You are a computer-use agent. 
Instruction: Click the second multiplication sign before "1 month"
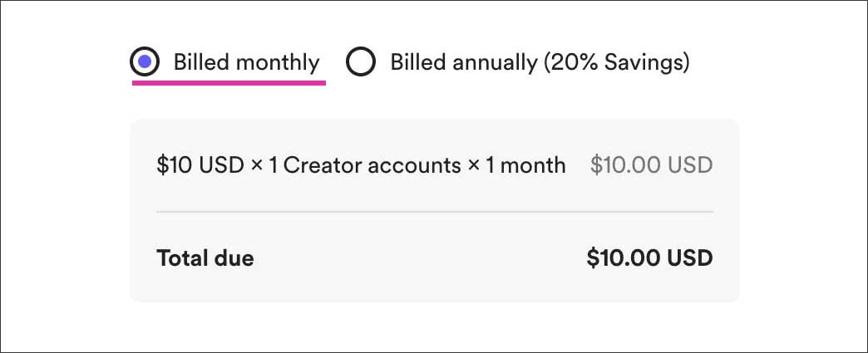[474, 165]
